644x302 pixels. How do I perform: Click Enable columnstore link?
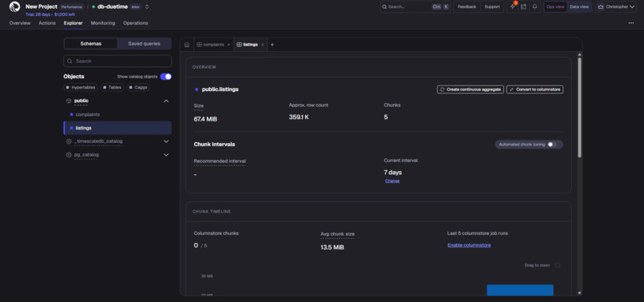(x=469, y=245)
